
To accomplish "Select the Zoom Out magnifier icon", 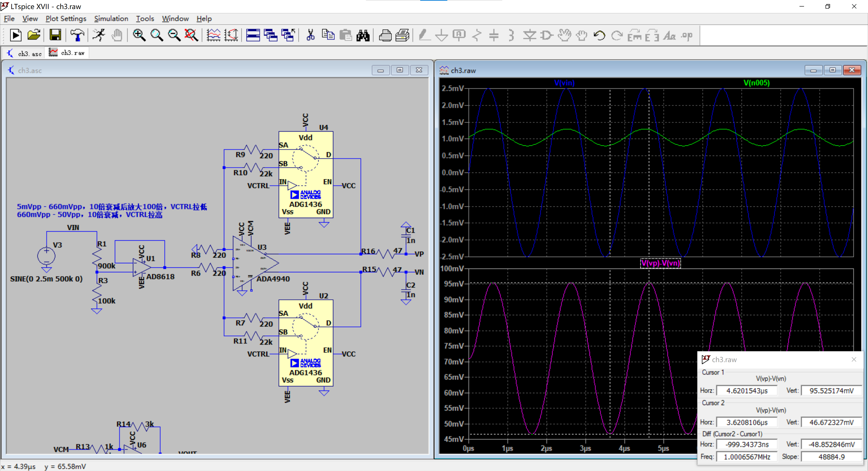I will click(174, 35).
